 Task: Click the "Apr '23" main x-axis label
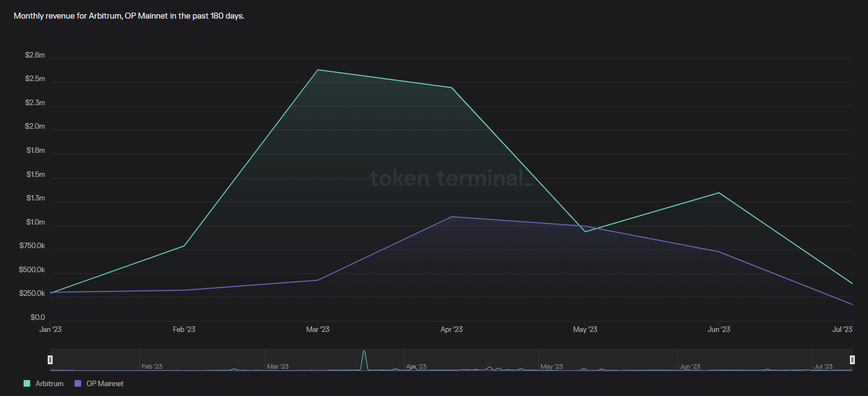[452, 329]
